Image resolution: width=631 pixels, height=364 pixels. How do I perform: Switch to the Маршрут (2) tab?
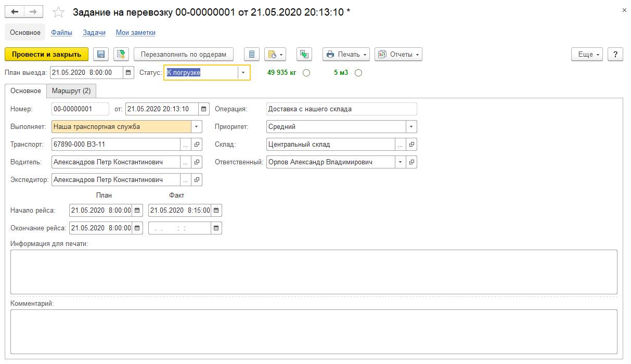(71, 90)
